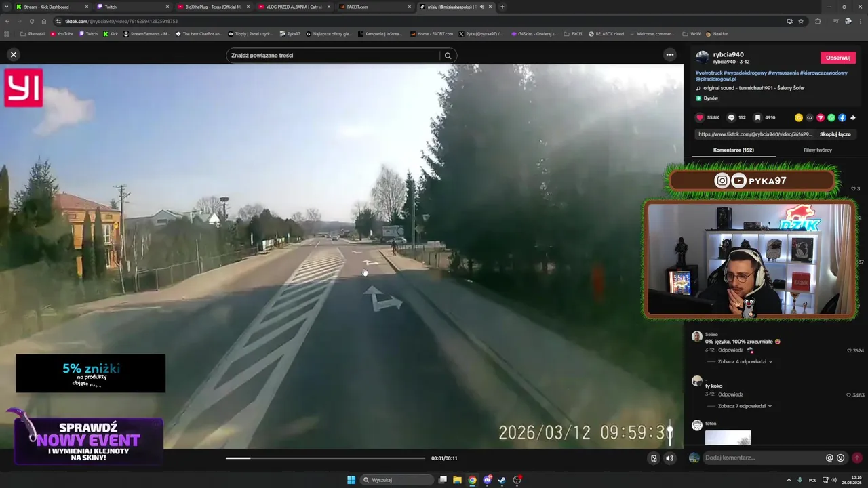This screenshot has width=868, height=488.
Task: Open the @piracidrogowi.pl mention link
Action: click(715, 79)
